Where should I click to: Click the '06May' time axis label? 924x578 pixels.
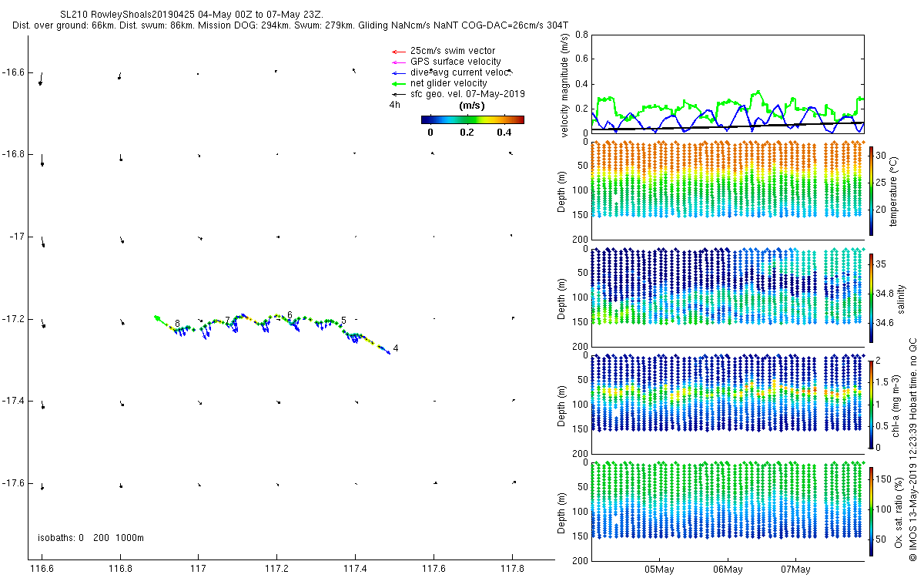pos(728,570)
